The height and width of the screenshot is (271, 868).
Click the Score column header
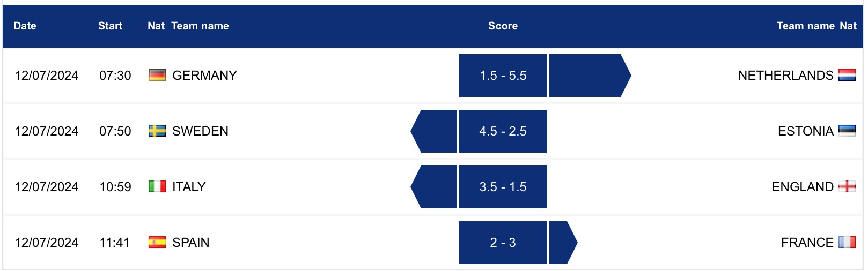(x=503, y=26)
